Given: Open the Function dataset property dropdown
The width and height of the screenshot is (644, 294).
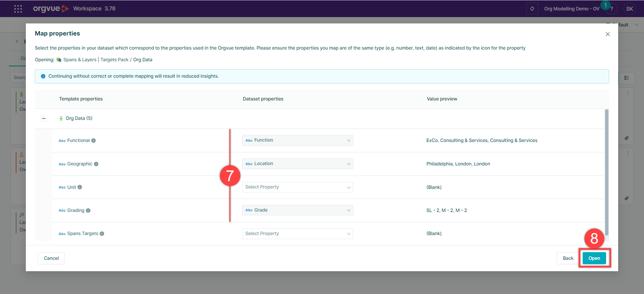Looking at the screenshot, I should [x=297, y=140].
